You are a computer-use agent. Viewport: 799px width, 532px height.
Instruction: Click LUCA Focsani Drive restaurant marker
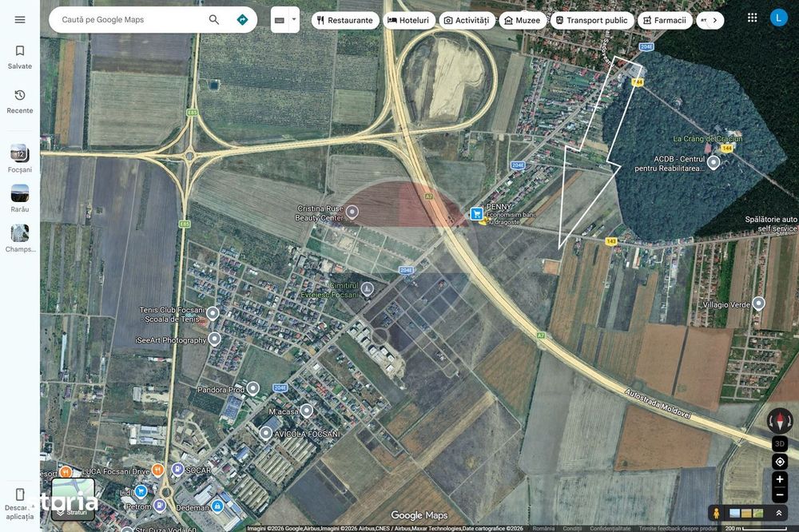tap(158, 470)
